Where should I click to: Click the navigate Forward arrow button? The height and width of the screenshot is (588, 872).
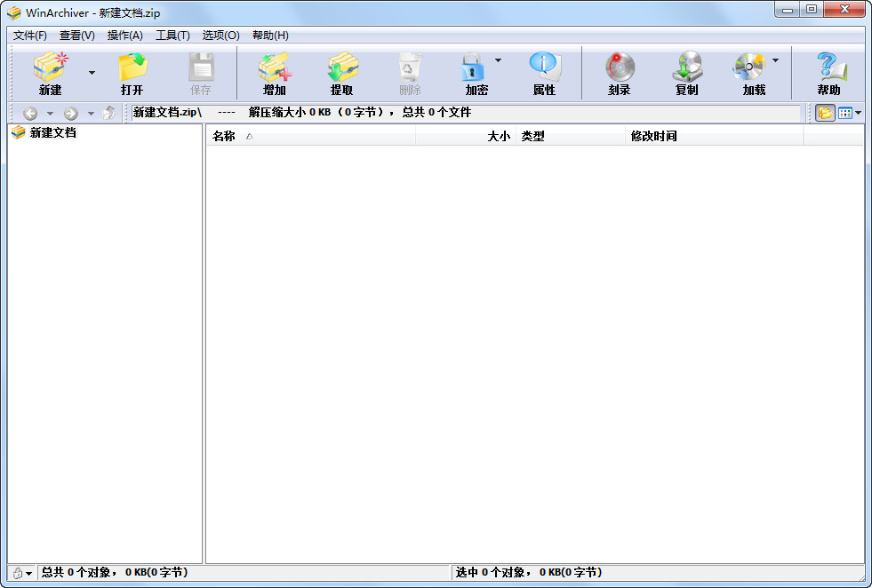point(70,114)
